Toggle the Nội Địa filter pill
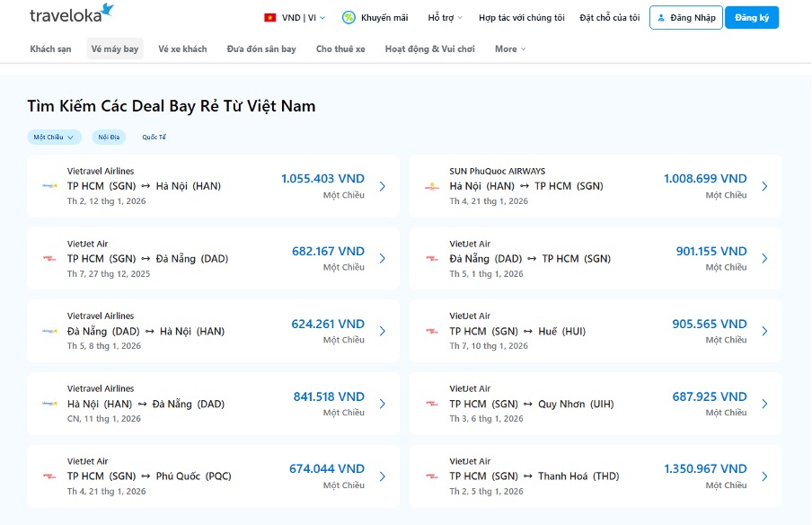 tap(108, 137)
